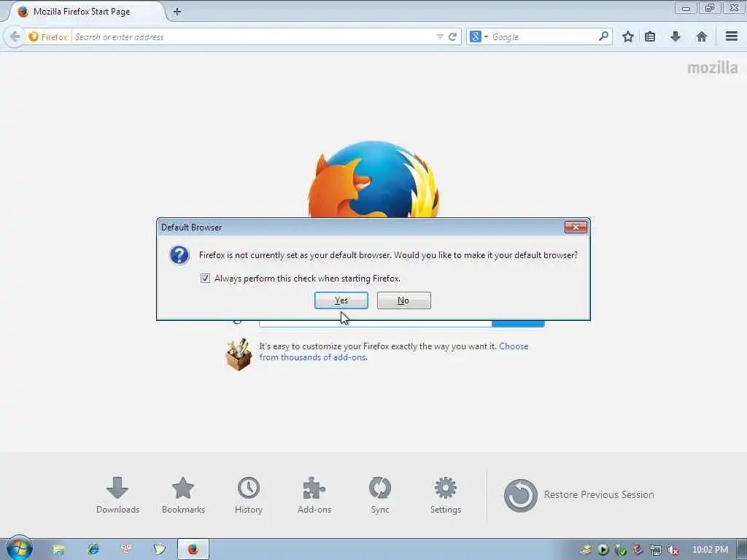747x560 pixels.
Task: Click No in the Default Browser dialog
Action: pos(403,300)
